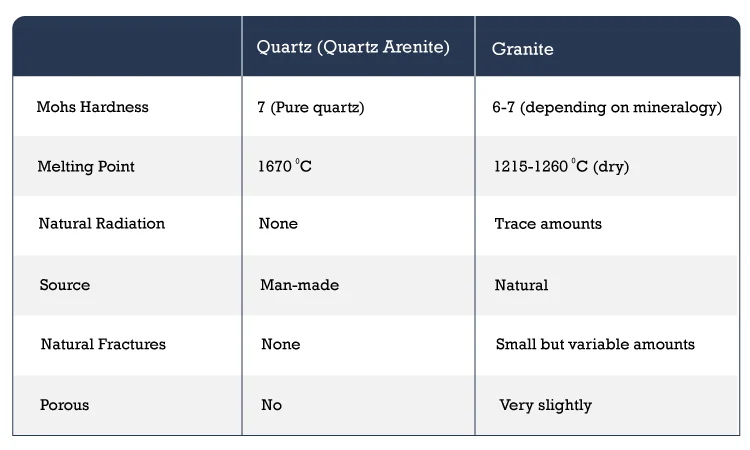Select the '1215-1260 °C (dry)' cell
The image size is (750, 450).
pos(562,166)
